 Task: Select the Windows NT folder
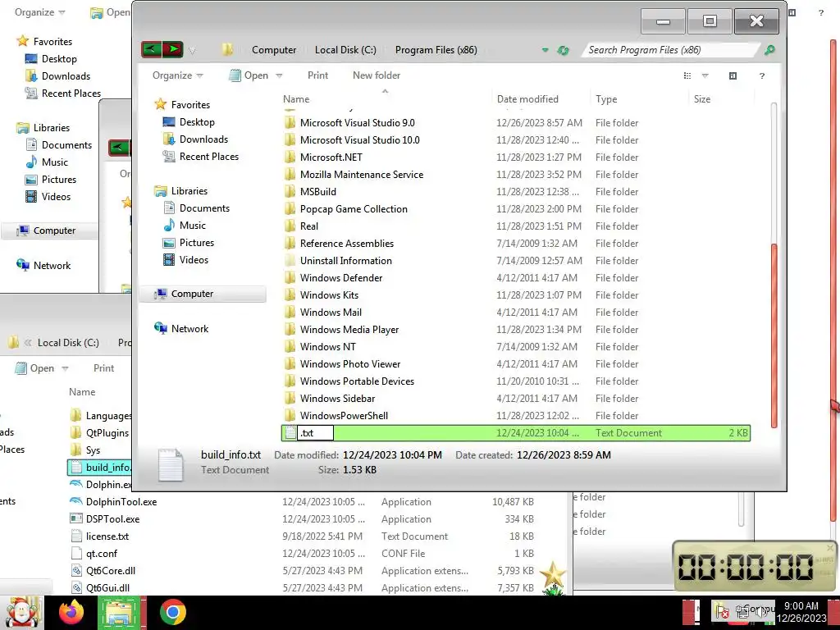(328, 347)
